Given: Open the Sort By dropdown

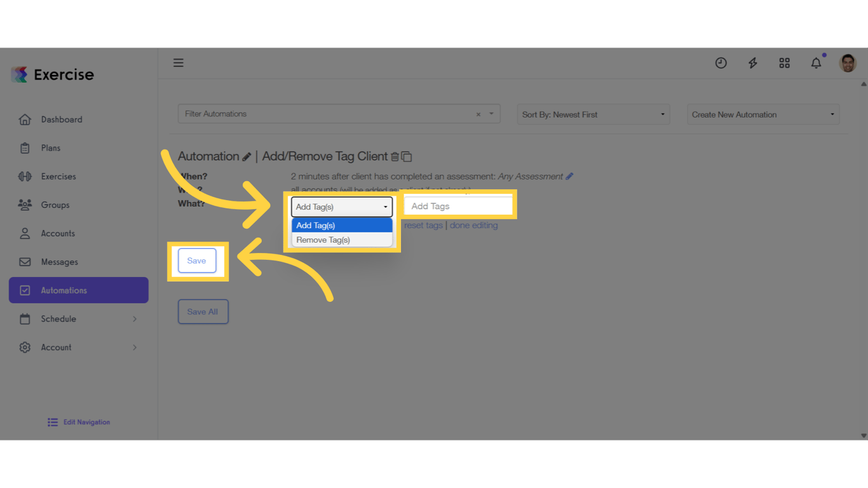Looking at the screenshot, I should click(x=593, y=114).
